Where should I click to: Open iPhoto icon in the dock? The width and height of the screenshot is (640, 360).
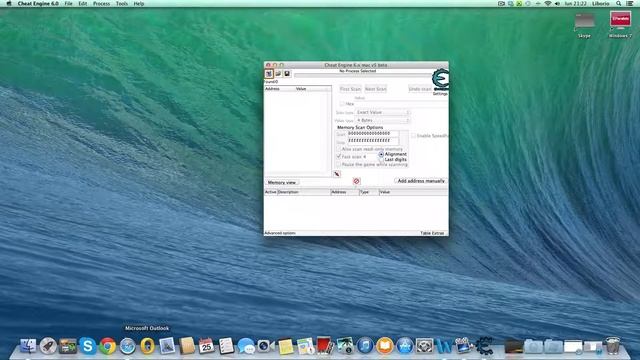tap(345, 346)
